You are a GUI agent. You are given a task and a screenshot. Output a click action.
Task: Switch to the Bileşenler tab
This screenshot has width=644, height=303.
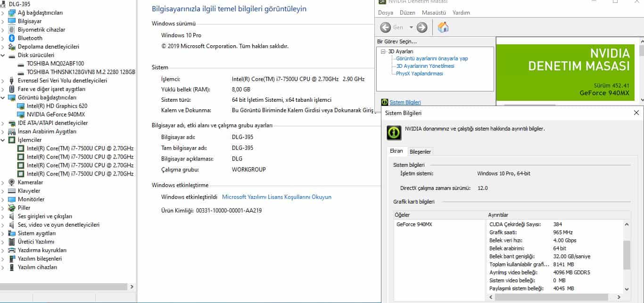click(x=420, y=151)
